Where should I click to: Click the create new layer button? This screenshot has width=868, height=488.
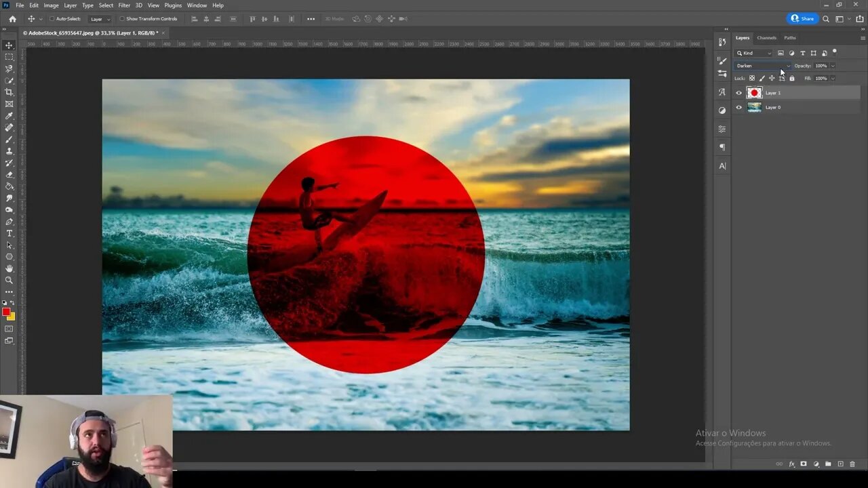coord(840,464)
